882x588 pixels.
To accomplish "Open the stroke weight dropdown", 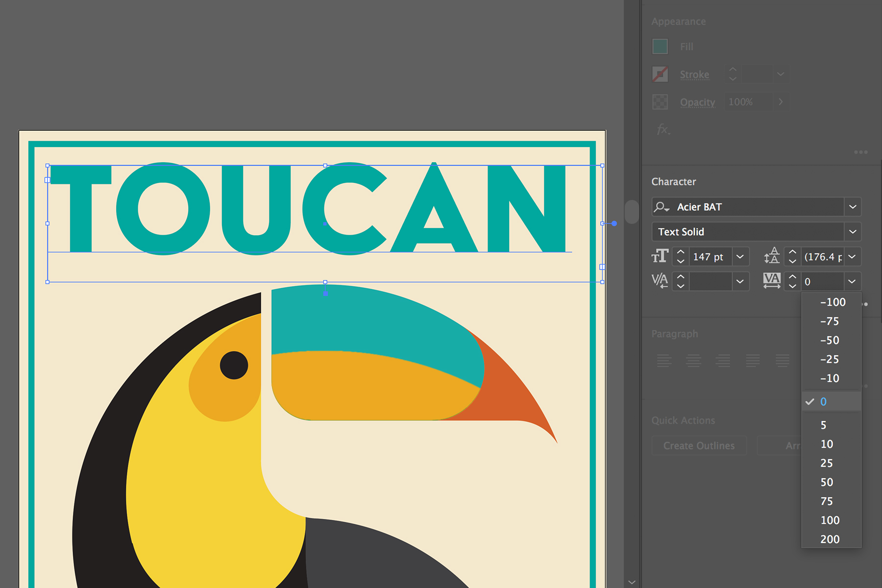I will [x=781, y=74].
